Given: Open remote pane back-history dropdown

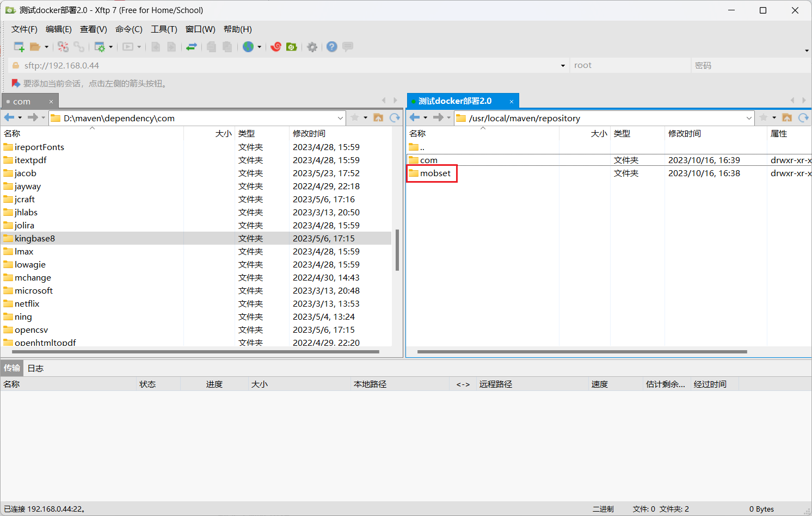Looking at the screenshot, I should [426, 117].
